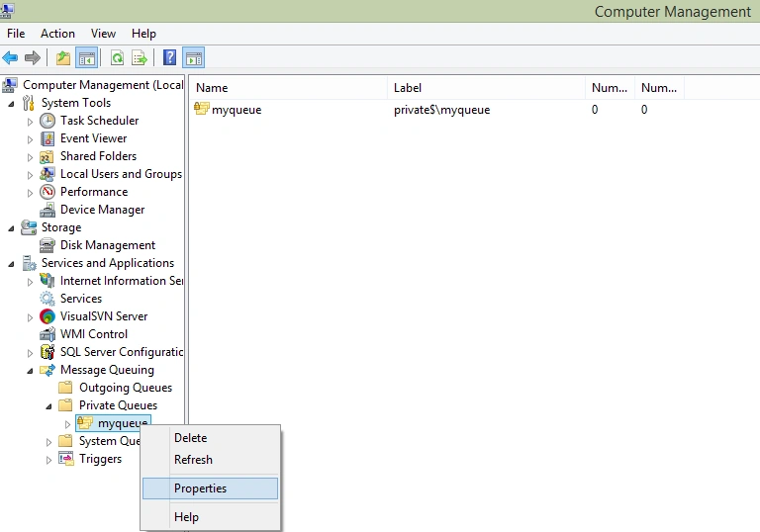760x532 pixels.
Task: Click the Shared Folders icon
Action: click(47, 156)
